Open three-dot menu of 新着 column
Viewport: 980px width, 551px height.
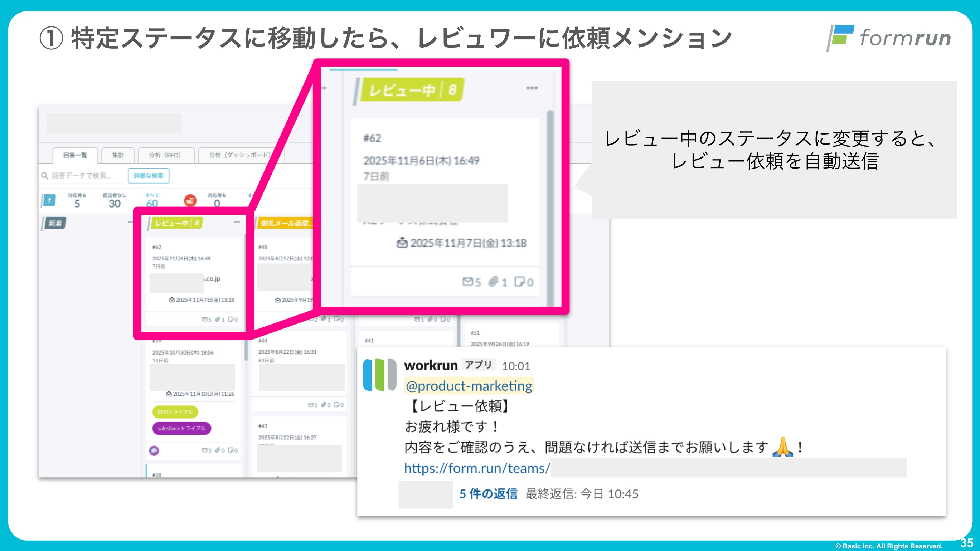[130, 222]
